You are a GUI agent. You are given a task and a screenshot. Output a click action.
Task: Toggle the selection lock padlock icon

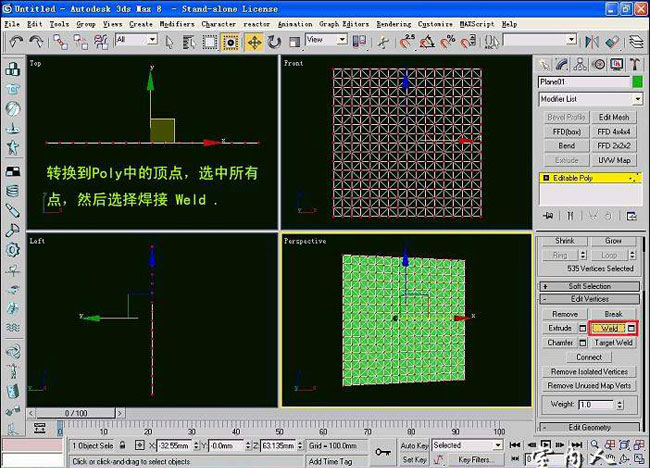pos(122,446)
